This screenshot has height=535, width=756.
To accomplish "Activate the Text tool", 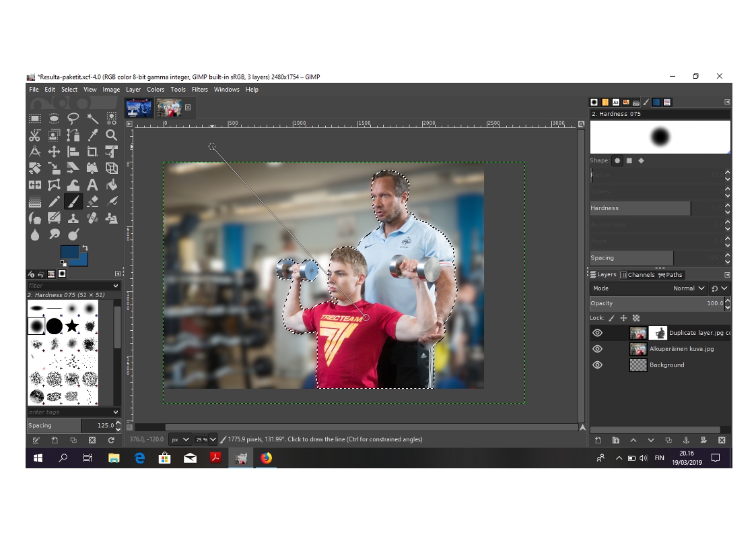I will click(x=92, y=185).
